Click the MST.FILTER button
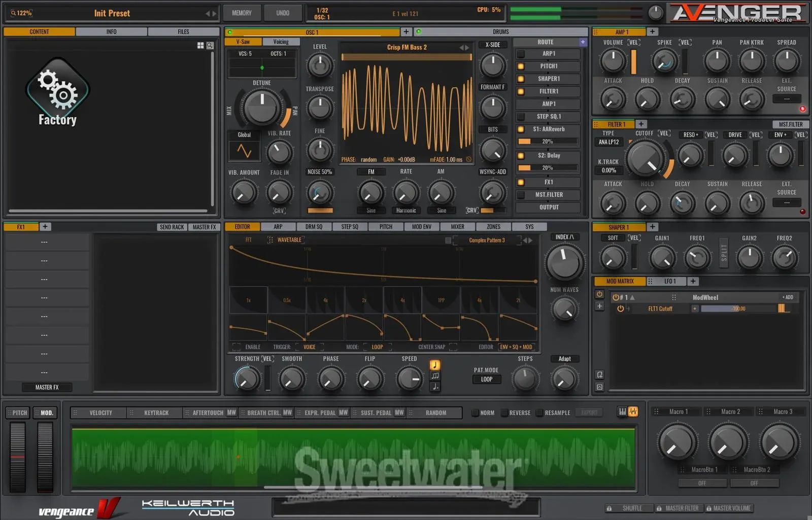This screenshot has width=812, height=520. 791,124
